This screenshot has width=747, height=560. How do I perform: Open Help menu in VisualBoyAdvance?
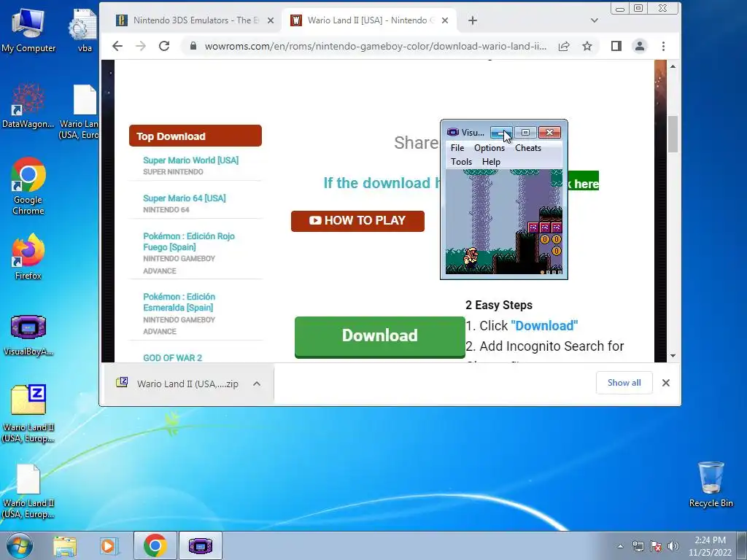click(491, 162)
